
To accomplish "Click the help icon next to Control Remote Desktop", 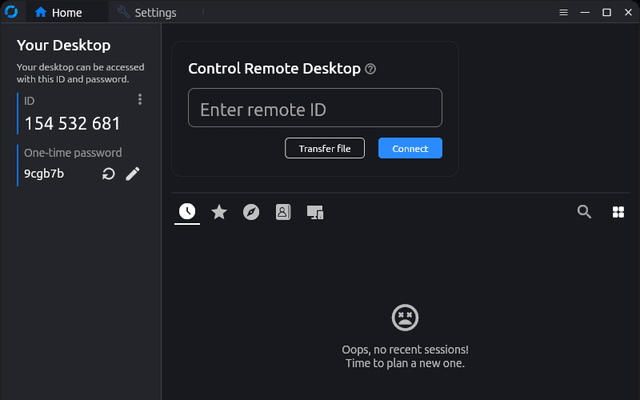I will click(x=370, y=69).
